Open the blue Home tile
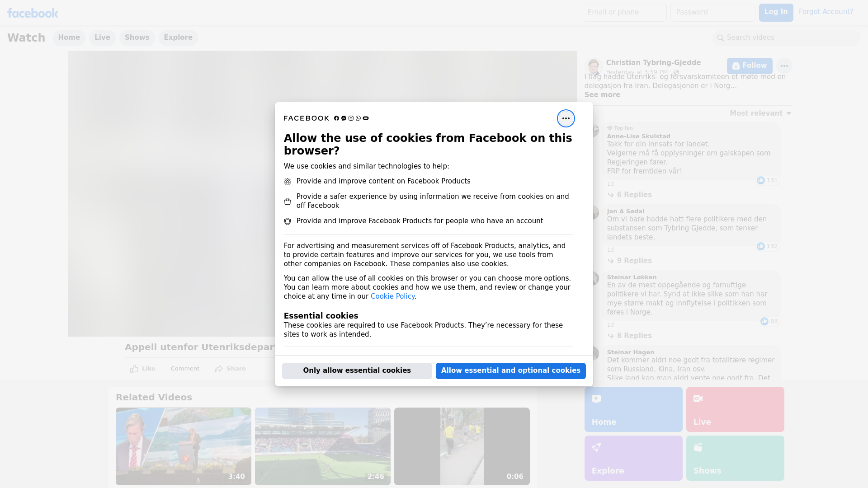868x488 pixels. pyautogui.click(x=633, y=409)
